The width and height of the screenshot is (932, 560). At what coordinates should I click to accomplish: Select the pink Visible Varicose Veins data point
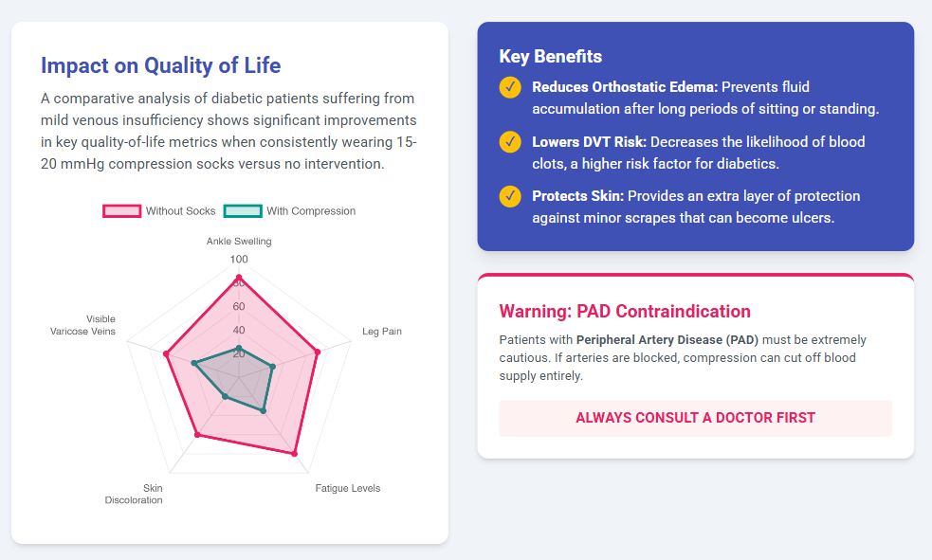(x=166, y=354)
